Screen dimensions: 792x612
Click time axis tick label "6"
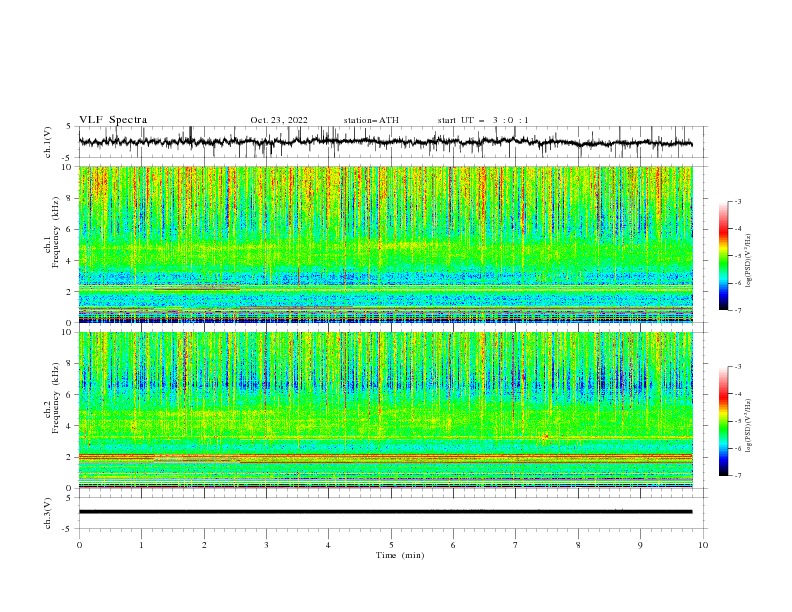453,545
